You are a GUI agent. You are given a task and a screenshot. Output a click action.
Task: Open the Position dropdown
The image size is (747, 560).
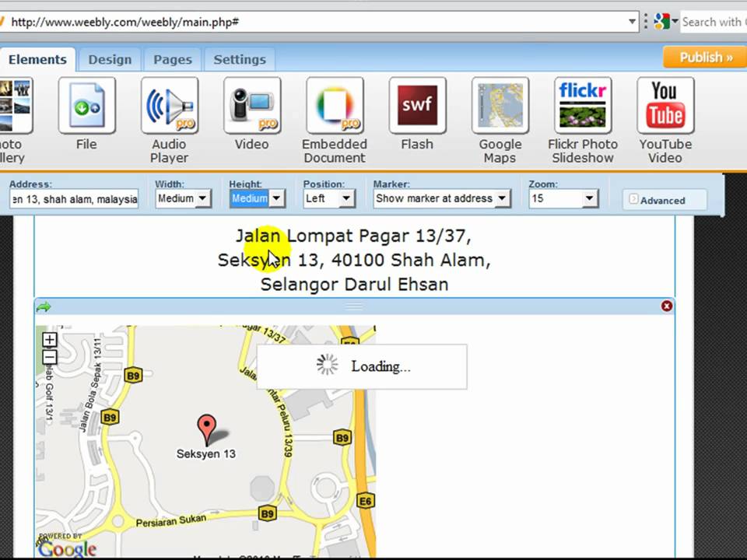(329, 198)
